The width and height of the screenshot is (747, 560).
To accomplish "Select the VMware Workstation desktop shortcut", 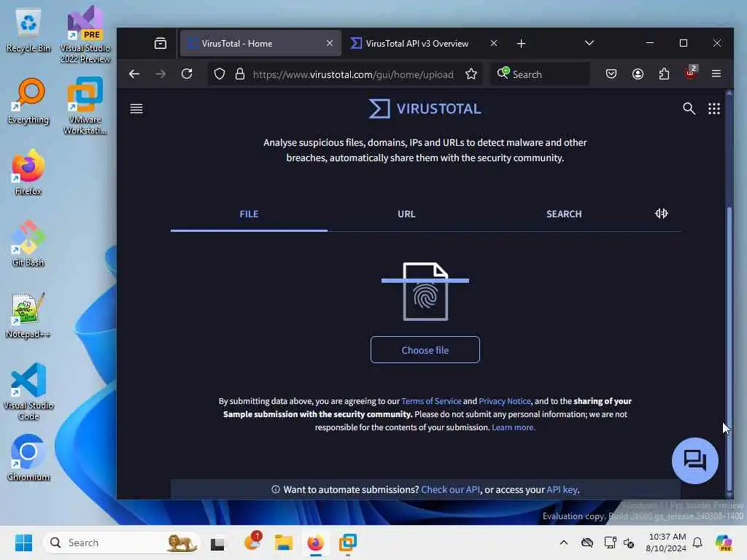I will 85,106.
